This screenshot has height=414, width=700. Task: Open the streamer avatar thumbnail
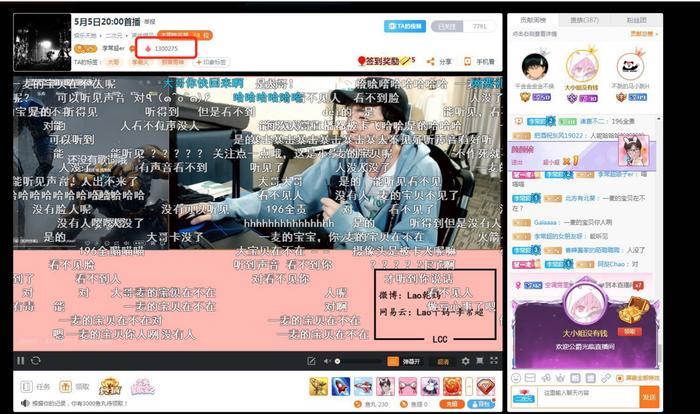(42, 42)
